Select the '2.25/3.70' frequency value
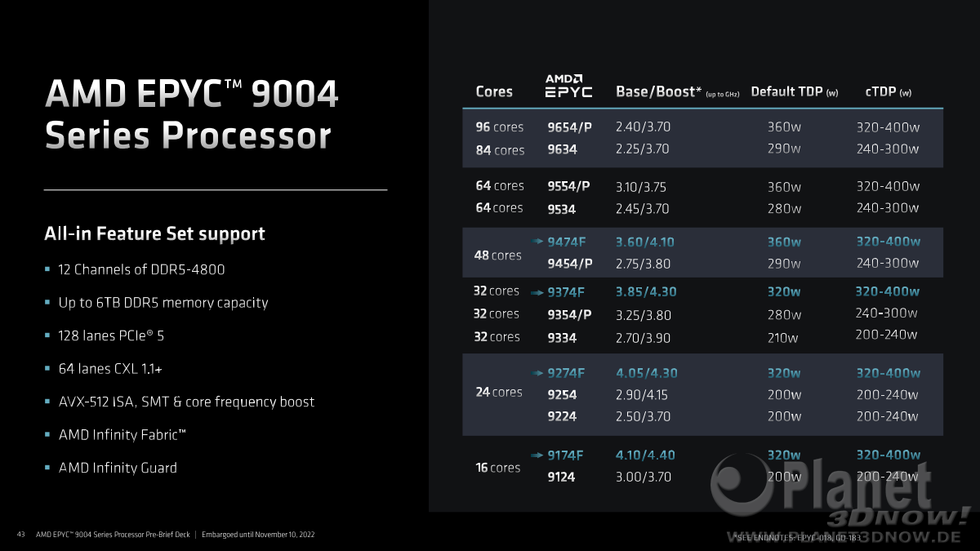Viewport: 980px width, 551px height. (643, 149)
